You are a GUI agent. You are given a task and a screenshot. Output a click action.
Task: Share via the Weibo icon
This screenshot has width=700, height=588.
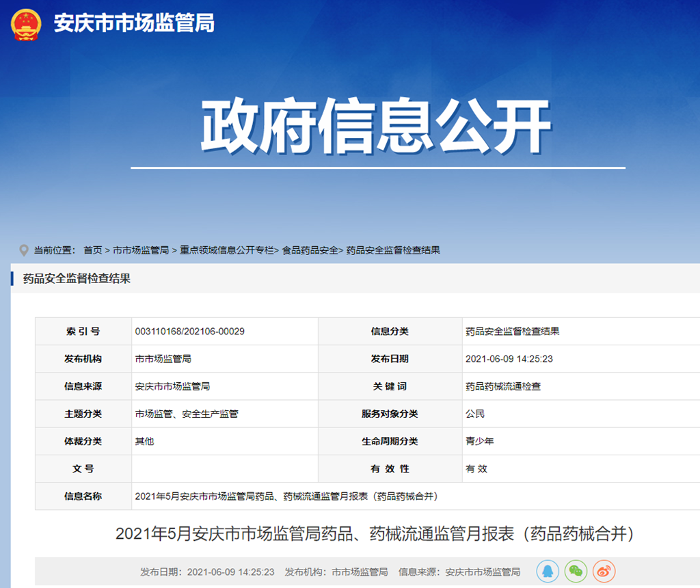point(604,571)
